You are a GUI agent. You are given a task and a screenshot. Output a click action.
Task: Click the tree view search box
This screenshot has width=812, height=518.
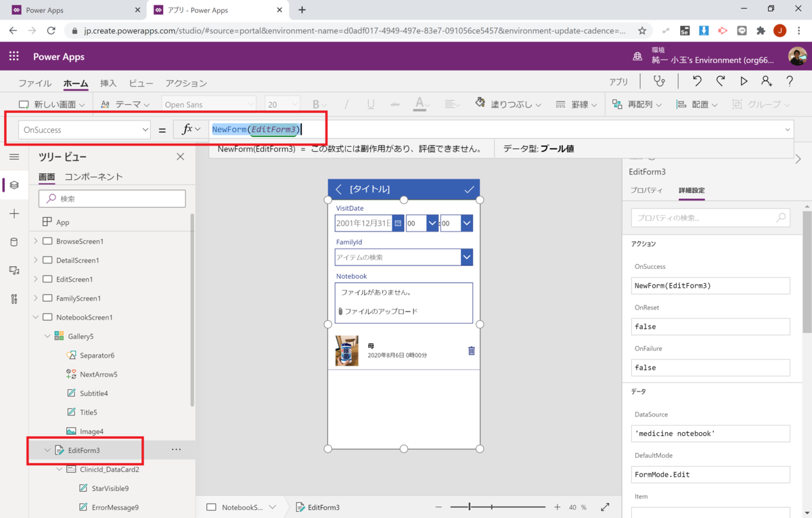click(x=112, y=198)
